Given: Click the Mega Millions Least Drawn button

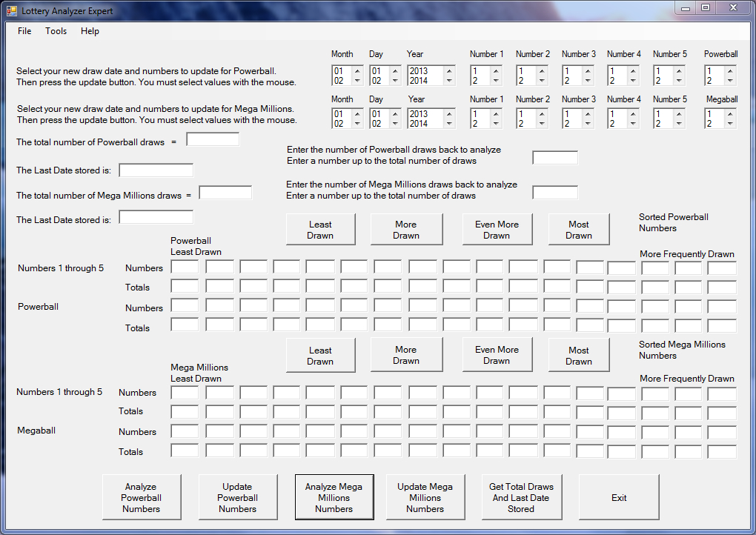Looking at the screenshot, I should point(321,355).
